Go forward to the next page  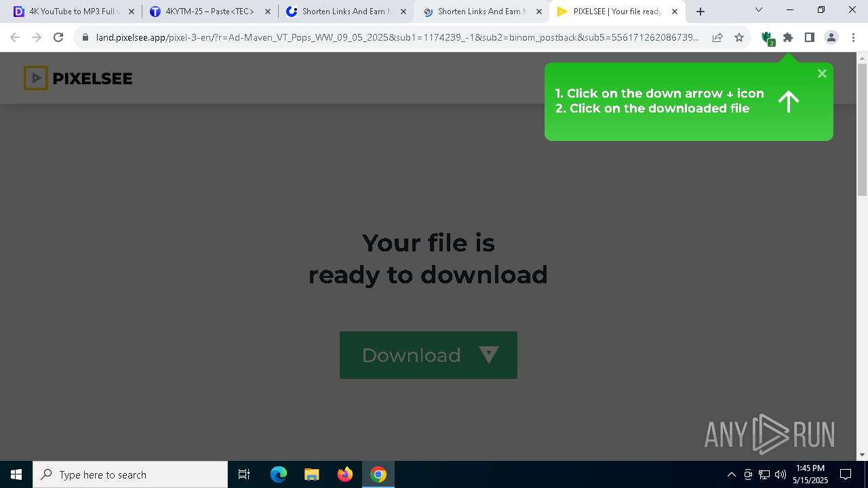pos(37,37)
